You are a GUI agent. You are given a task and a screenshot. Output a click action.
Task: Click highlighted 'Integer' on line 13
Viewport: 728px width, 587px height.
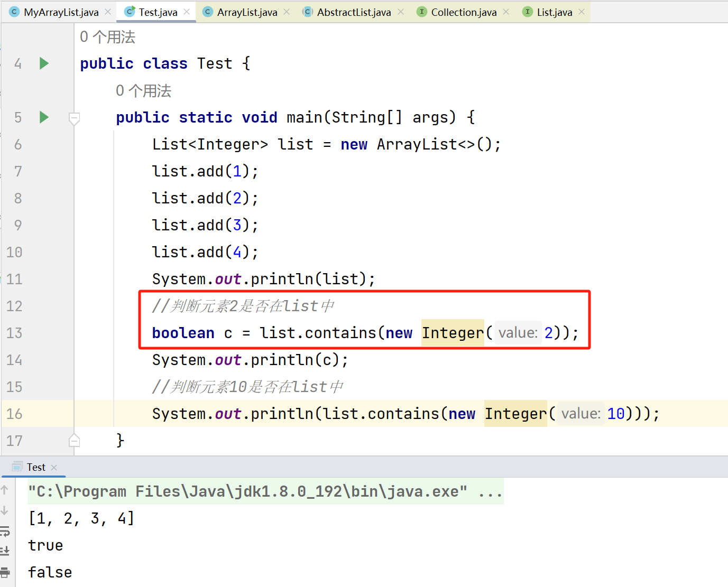(453, 333)
